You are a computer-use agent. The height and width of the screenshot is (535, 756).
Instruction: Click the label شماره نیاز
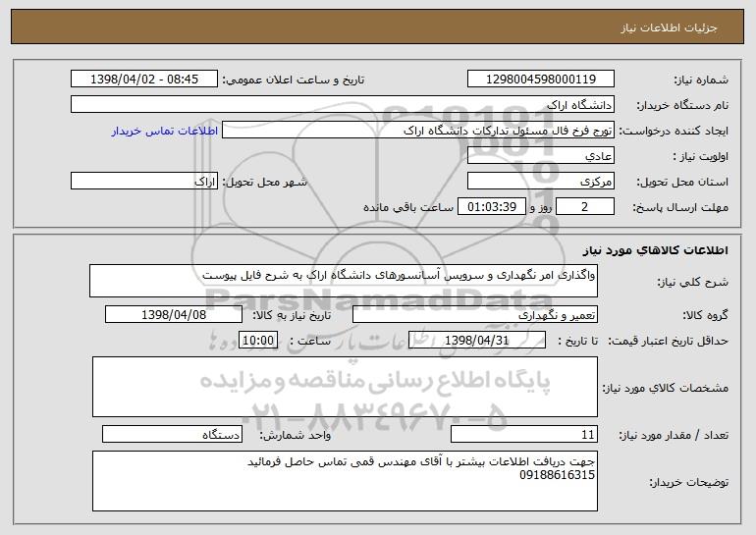coord(703,80)
